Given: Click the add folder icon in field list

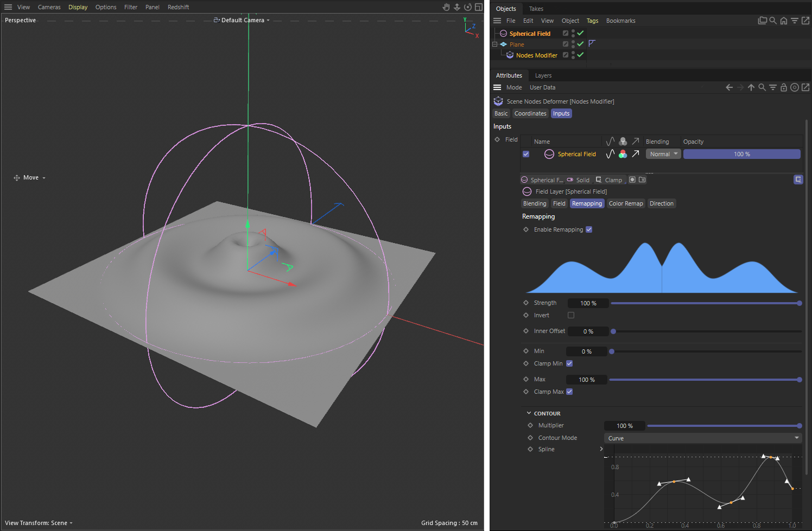Looking at the screenshot, I should click(642, 180).
